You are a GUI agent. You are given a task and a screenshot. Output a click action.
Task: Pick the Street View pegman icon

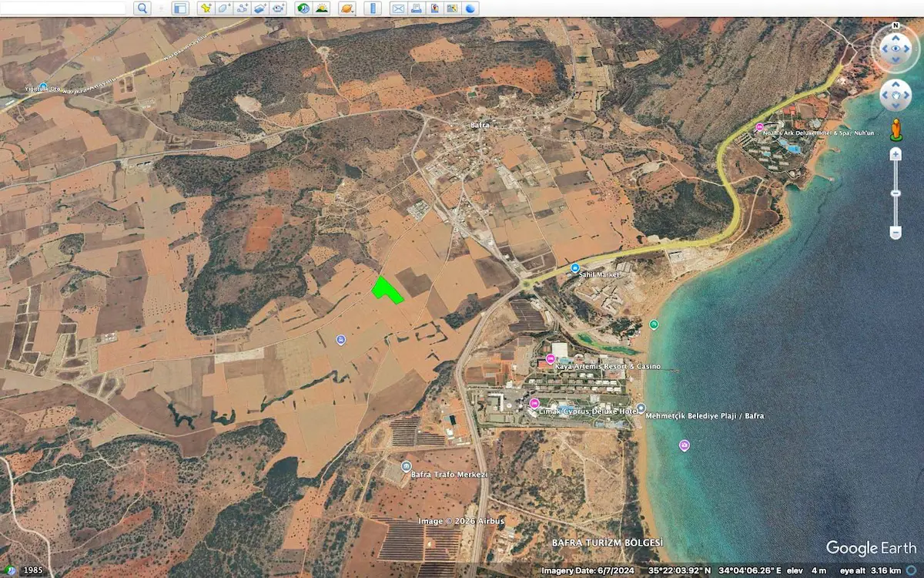[x=896, y=129]
